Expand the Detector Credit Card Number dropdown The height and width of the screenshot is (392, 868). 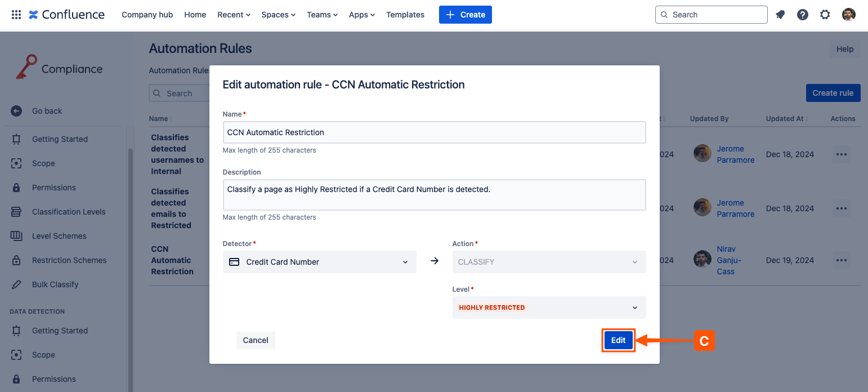click(319, 262)
